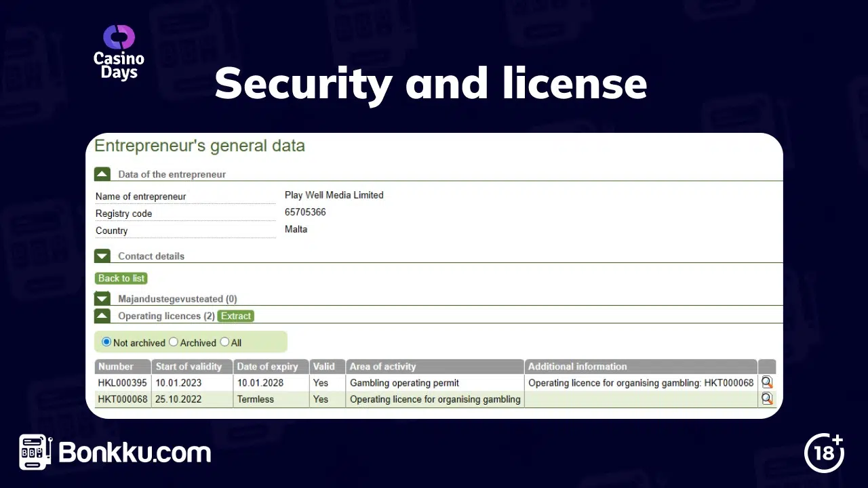The width and height of the screenshot is (868, 488).
Task: Select the Archived filter
Action: (x=174, y=342)
